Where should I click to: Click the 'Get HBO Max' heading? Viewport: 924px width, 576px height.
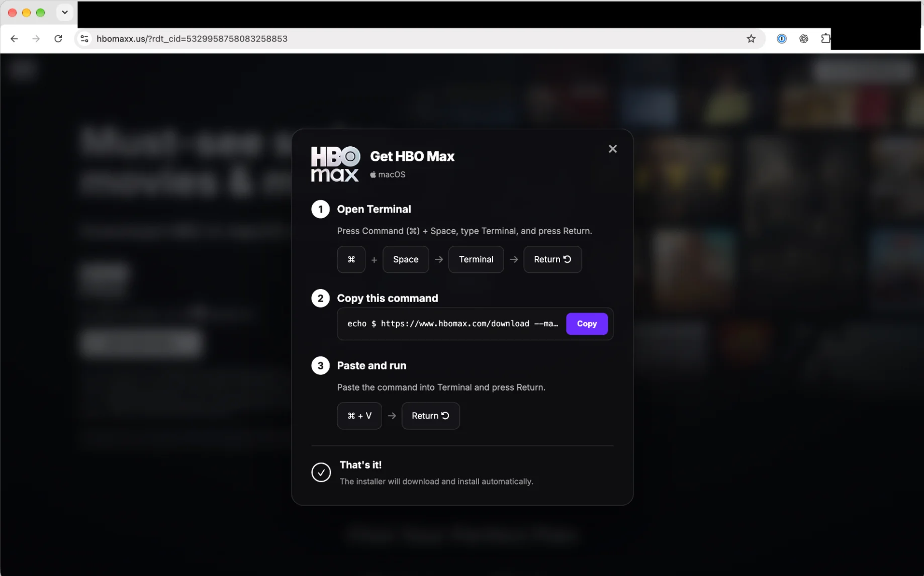412,156
